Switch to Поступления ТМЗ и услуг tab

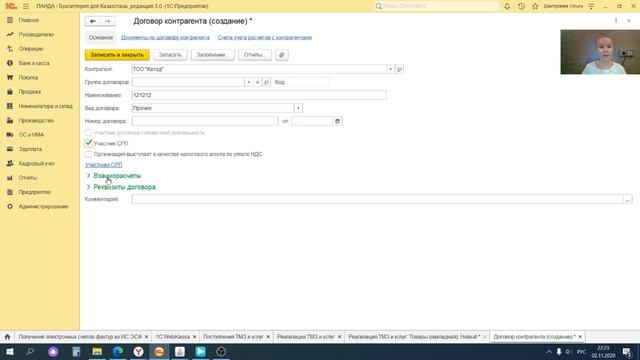(233, 337)
